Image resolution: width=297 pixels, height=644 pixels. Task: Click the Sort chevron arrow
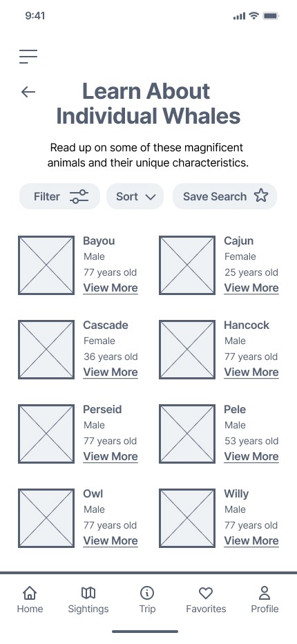(x=151, y=197)
